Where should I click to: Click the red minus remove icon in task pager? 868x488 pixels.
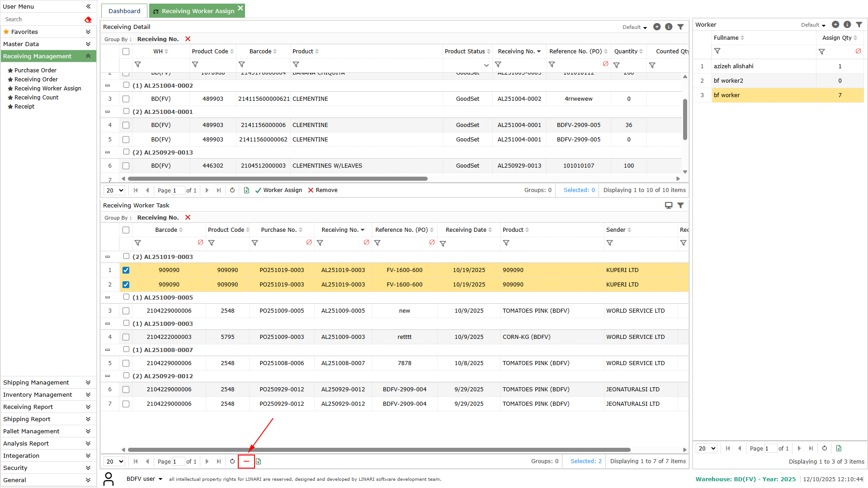coord(246,461)
